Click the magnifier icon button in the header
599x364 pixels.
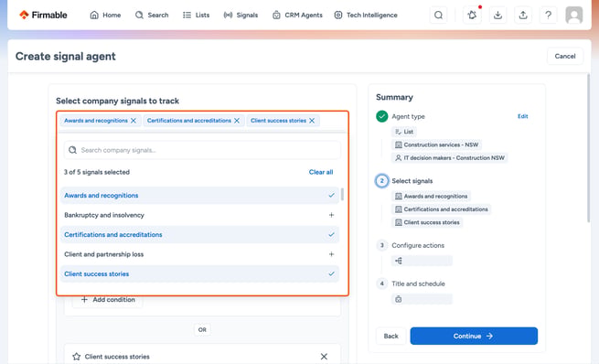tap(439, 15)
